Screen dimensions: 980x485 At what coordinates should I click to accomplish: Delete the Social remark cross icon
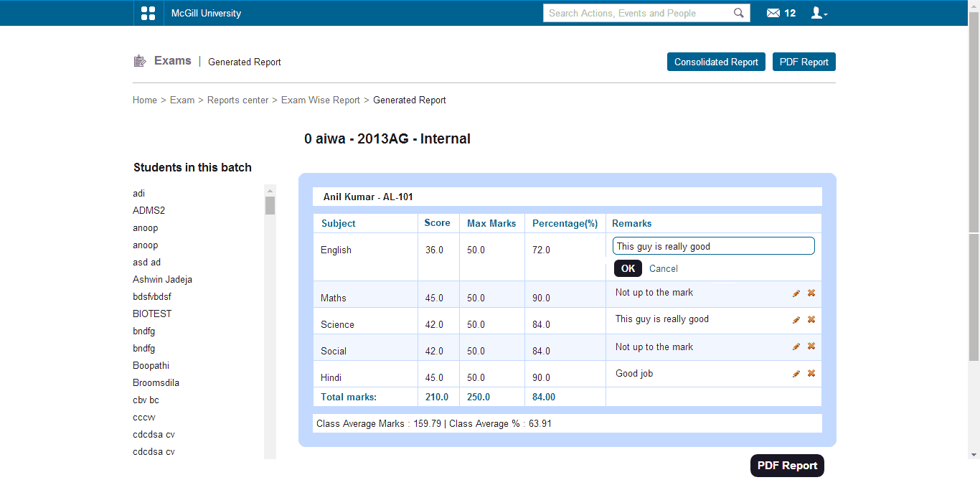click(811, 347)
